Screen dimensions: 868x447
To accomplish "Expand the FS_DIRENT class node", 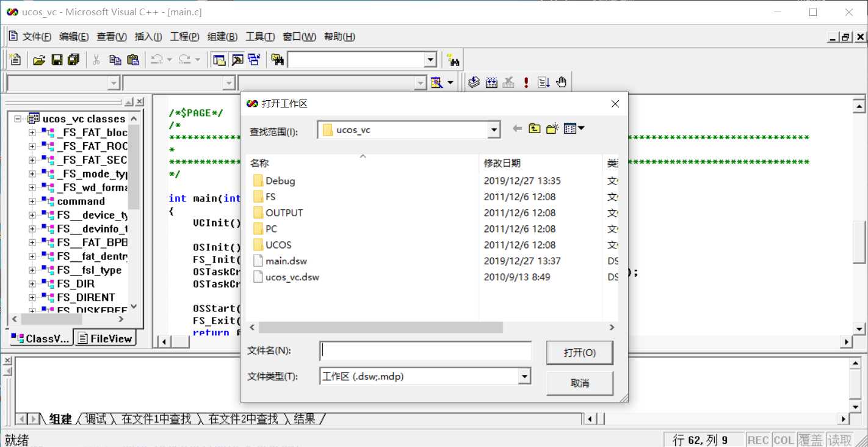I will [32, 297].
